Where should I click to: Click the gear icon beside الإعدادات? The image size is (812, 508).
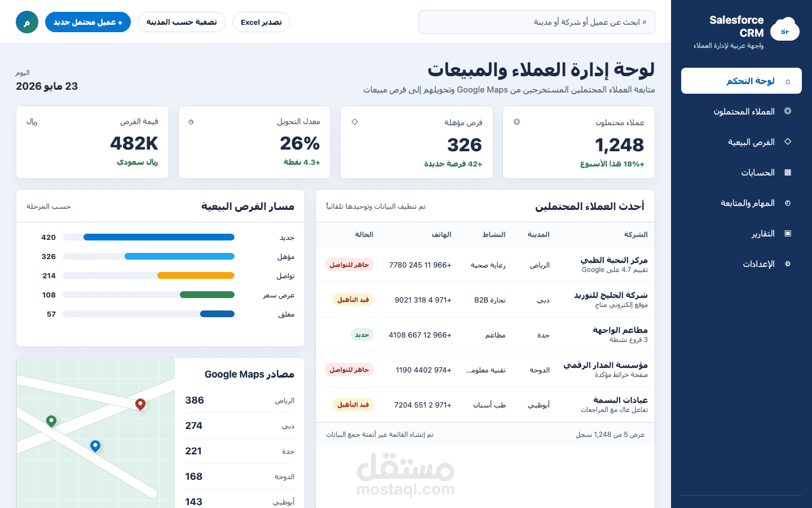[x=788, y=264]
